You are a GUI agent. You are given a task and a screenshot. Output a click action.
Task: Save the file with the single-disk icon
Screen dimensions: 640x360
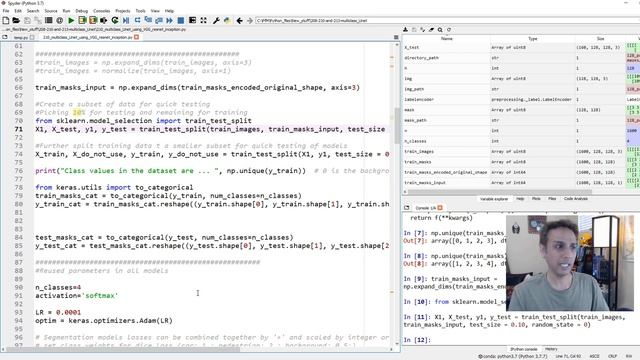point(27,20)
